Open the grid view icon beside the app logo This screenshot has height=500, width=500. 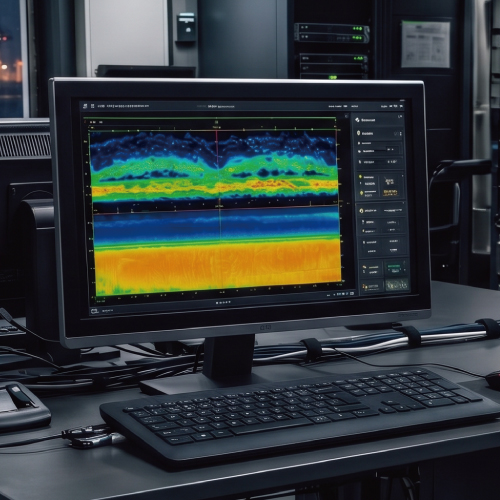[92, 106]
